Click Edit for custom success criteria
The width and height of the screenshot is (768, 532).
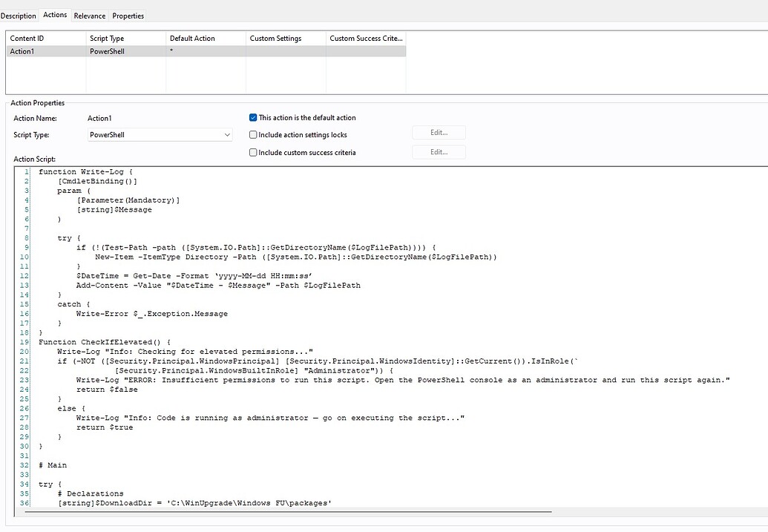[x=439, y=151]
